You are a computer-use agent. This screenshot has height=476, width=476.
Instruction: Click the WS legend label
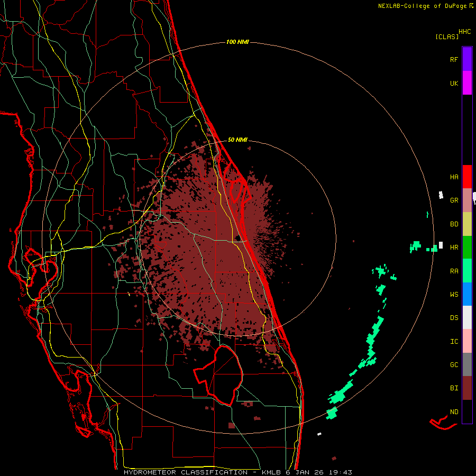[454, 294]
